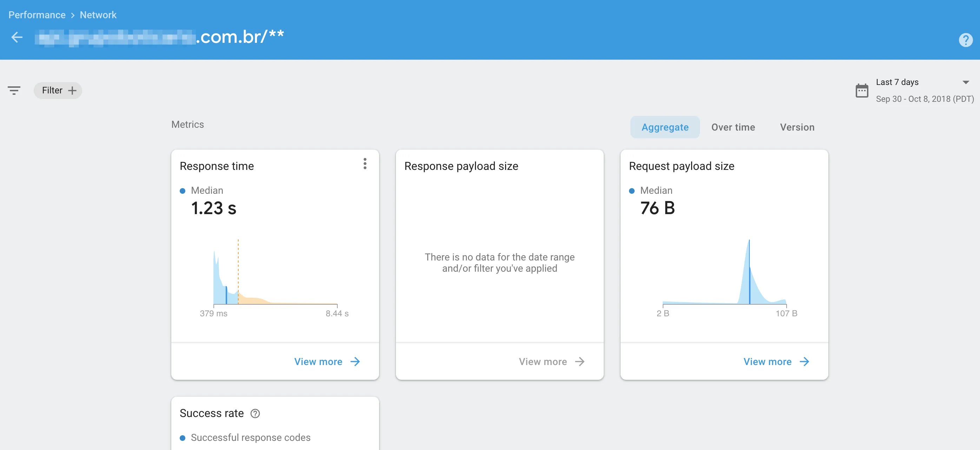This screenshot has width=980, height=450.
Task: Go to Performance breadcrumb link
Action: point(37,15)
